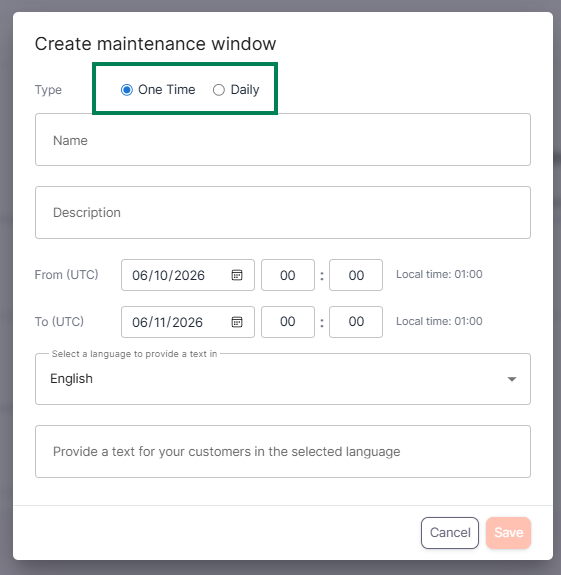The width and height of the screenshot is (561, 575).
Task: Select the From local time 01:00 text
Action: pos(439,274)
